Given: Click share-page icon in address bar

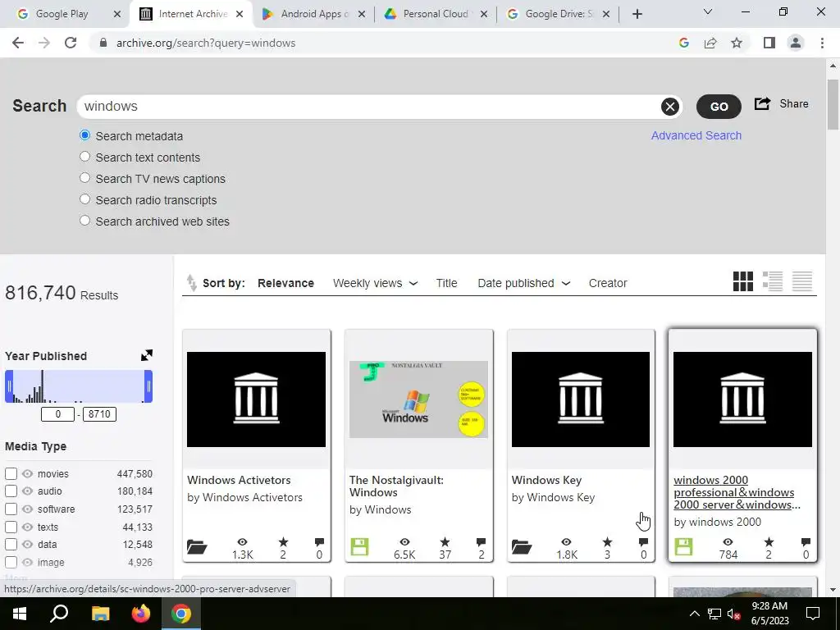Looking at the screenshot, I should 710,43.
